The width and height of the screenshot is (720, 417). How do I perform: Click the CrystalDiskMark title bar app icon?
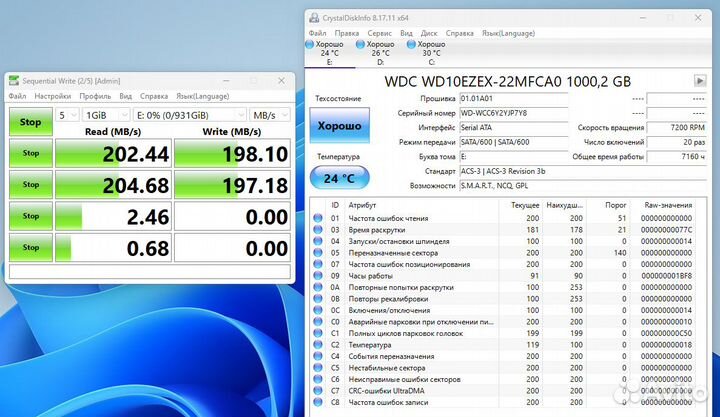pyautogui.click(x=14, y=80)
